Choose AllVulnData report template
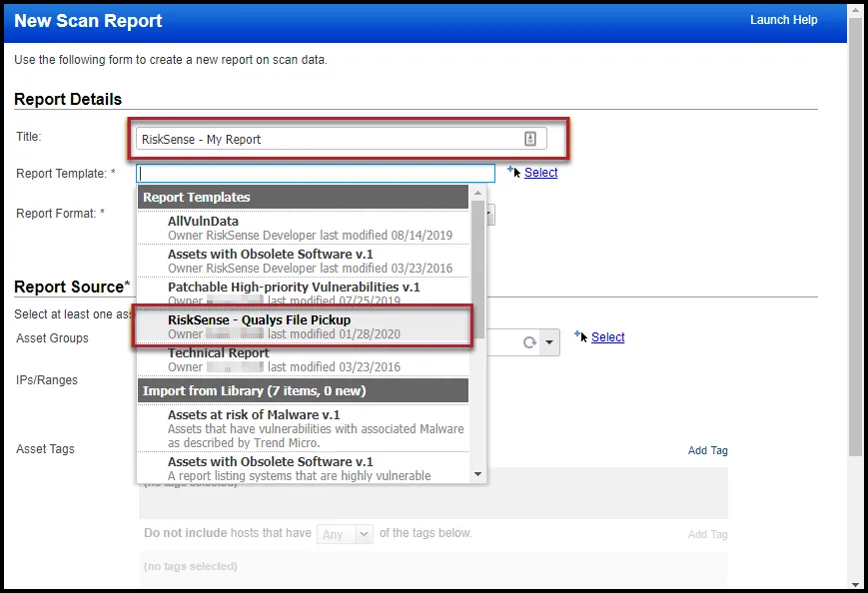 (303, 228)
